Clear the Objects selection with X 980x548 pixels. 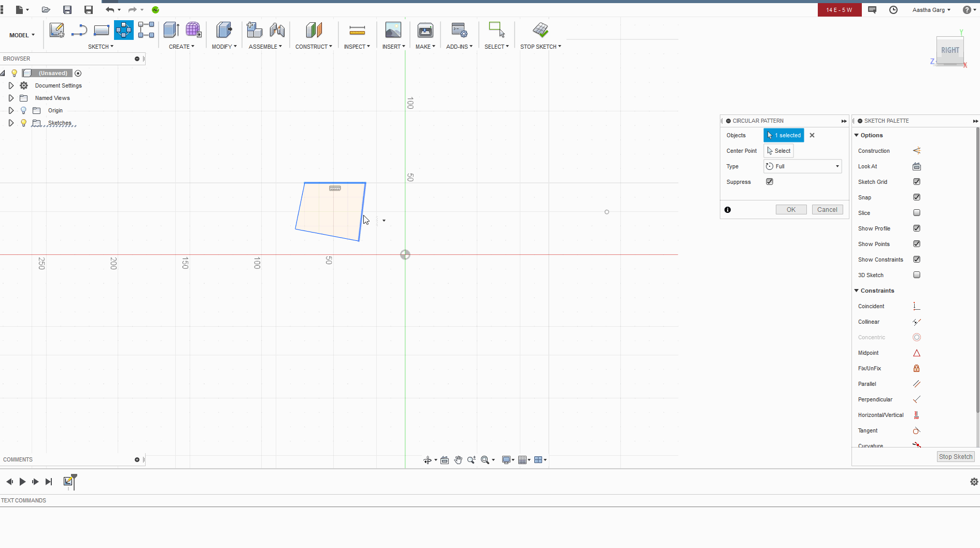[812, 135]
